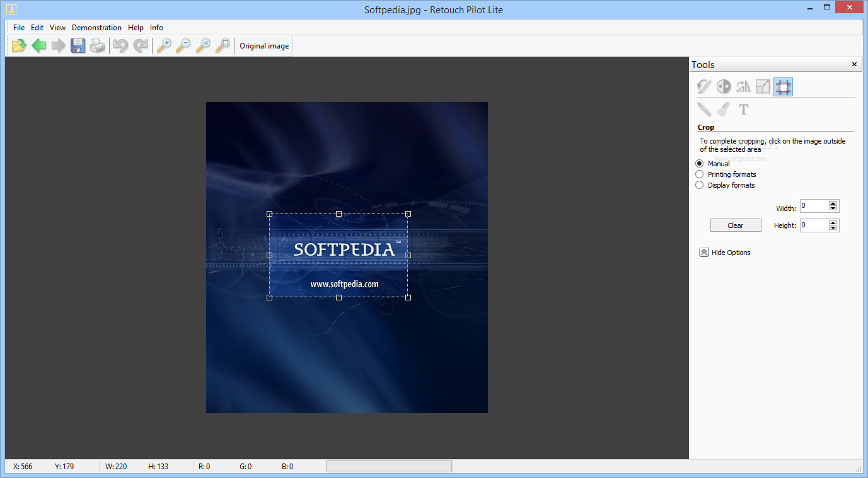
Task: Open the Demonstration menu
Action: (x=96, y=28)
